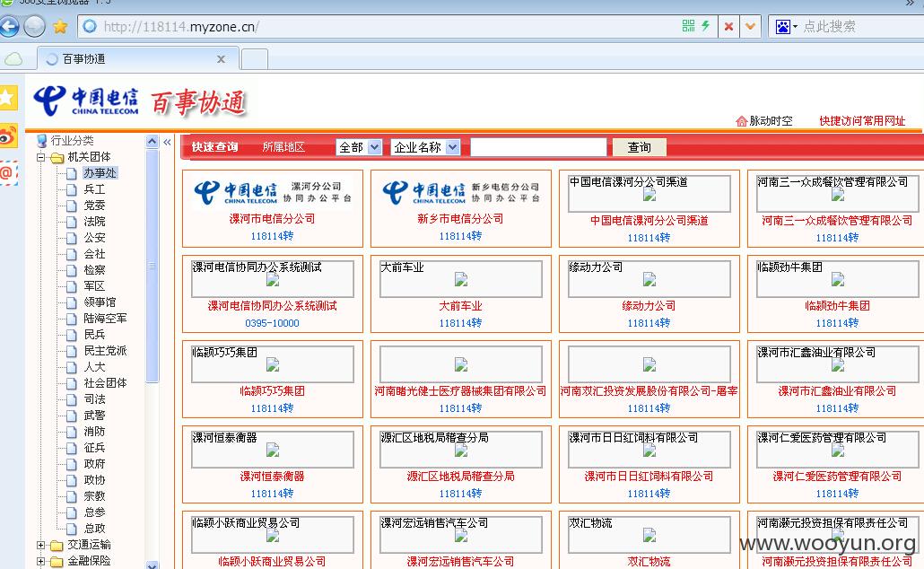Click the 漯河分公司 协同办公平台 banner image
This screenshot has height=569, width=924.
point(273,192)
